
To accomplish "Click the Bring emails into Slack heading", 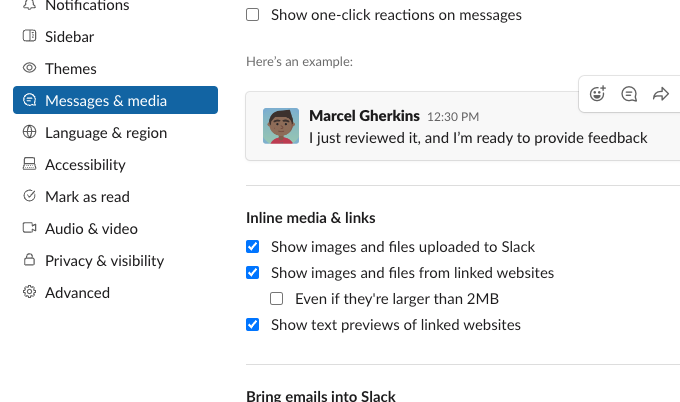I will pyautogui.click(x=320, y=396).
